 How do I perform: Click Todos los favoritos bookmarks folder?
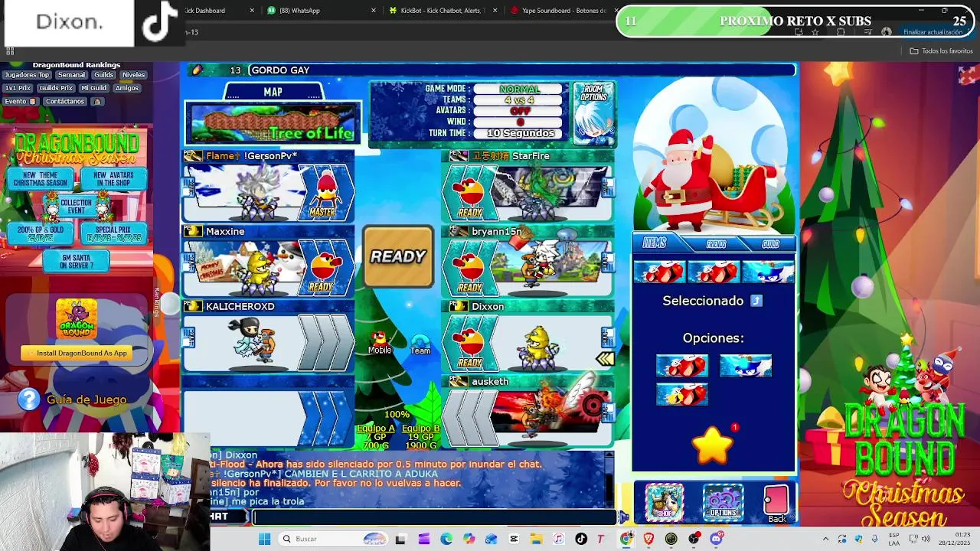941,51
